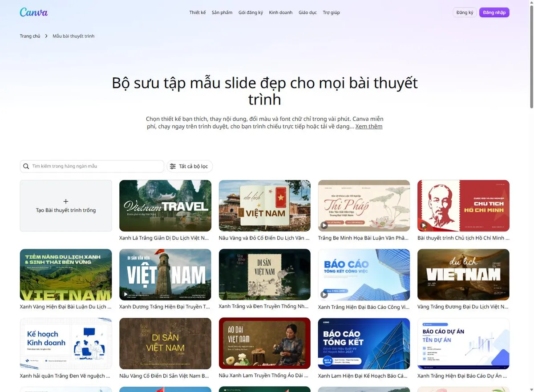
Task: Click the filter sliders icon beside Tất cả bộ lọc
Action: (173, 166)
